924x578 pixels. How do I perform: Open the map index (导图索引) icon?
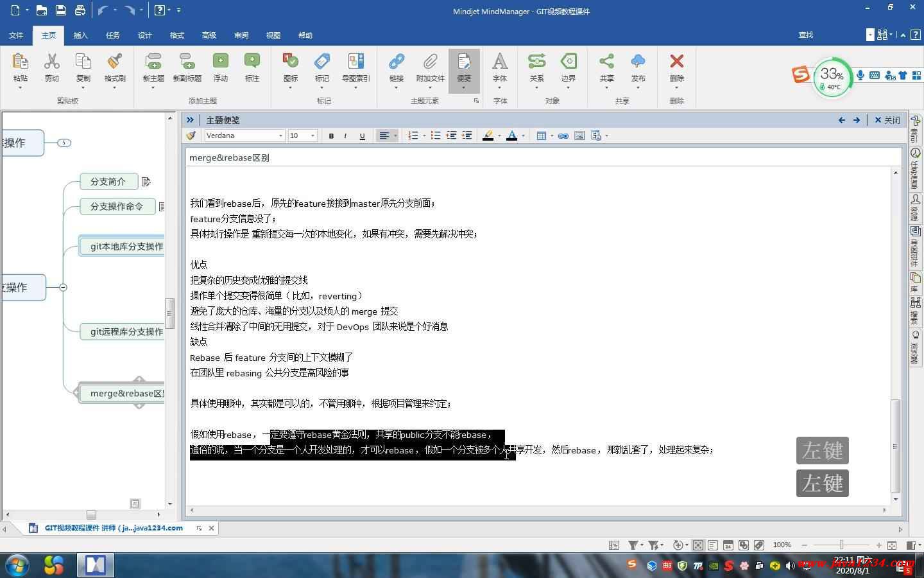coord(355,62)
